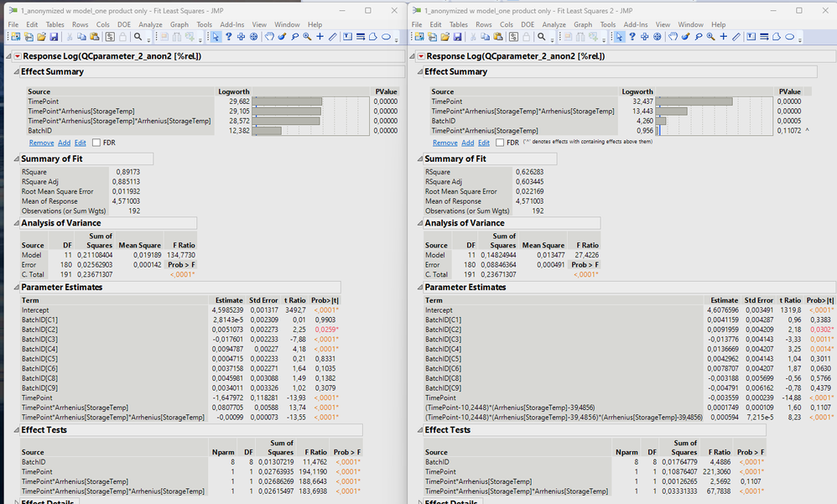This screenshot has height=504, width=837.
Task: Select the hand Grabber tool in left window
Action: click(x=269, y=37)
